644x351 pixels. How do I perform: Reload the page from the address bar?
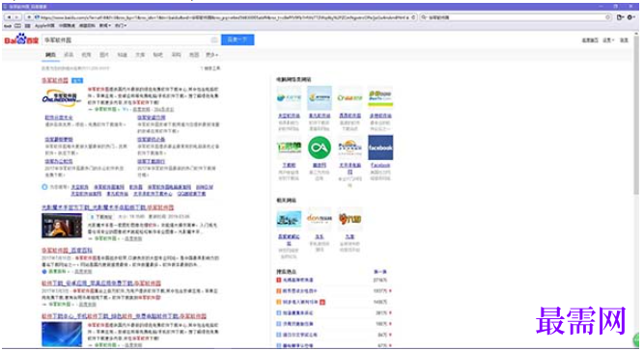pos(413,17)
